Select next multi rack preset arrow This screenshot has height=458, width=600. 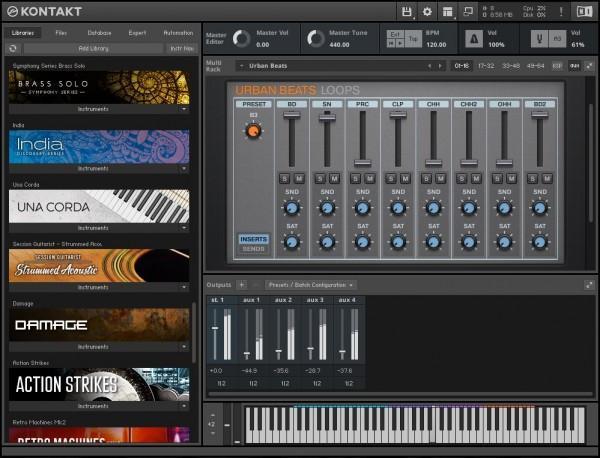pyautogui.click(x=440, y=66)
